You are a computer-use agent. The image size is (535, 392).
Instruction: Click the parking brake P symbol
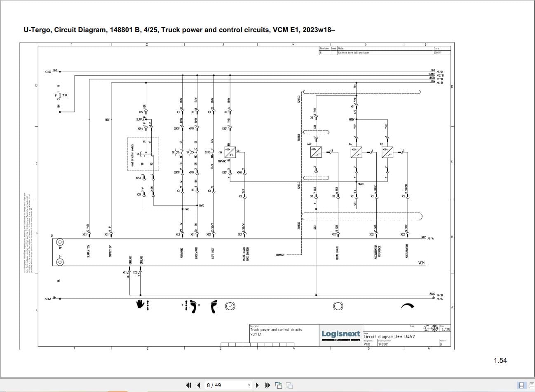(x=230, y=306)
